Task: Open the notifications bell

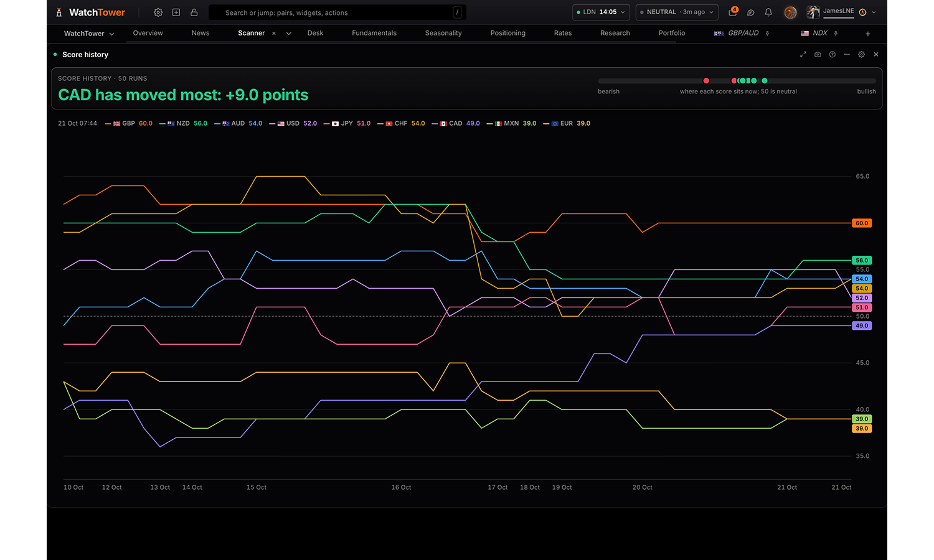Action: tap(768, 12)
